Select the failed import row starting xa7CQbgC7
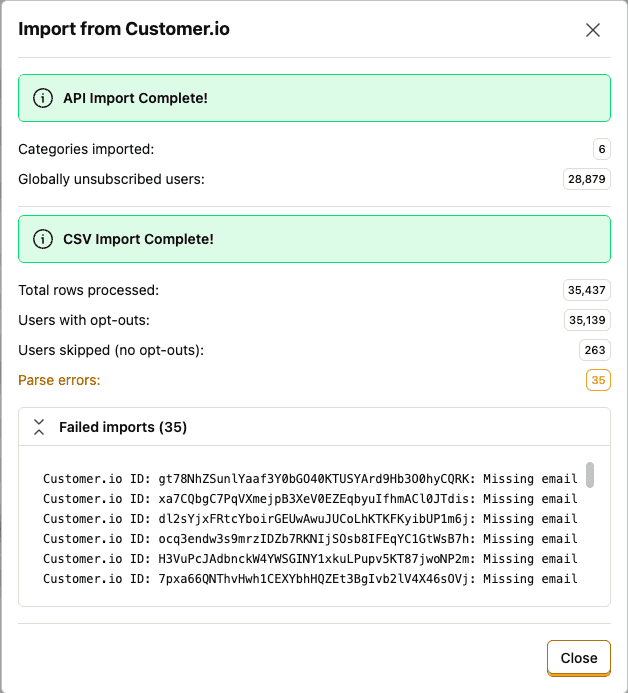Screen dimensions: 628x693 (x=310, y=499)
